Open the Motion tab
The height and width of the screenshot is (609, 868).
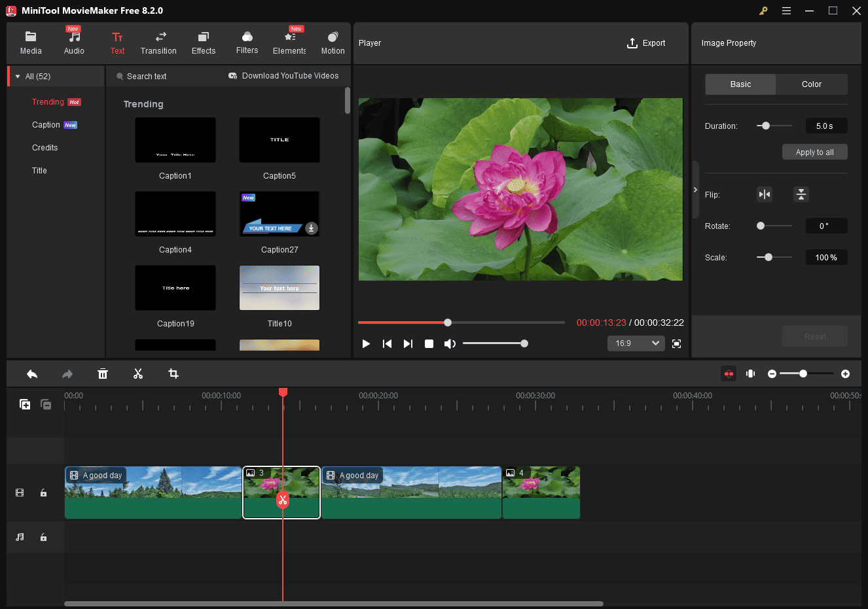coord(333,43)
